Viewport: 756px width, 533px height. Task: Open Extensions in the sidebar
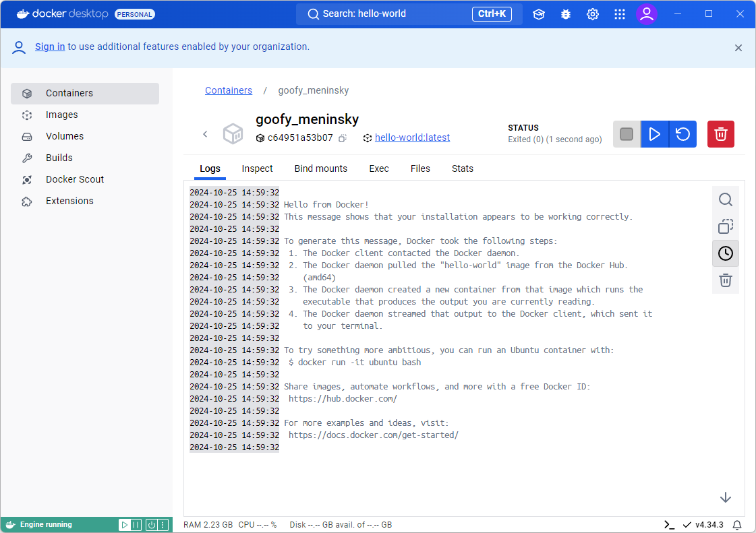85,201
